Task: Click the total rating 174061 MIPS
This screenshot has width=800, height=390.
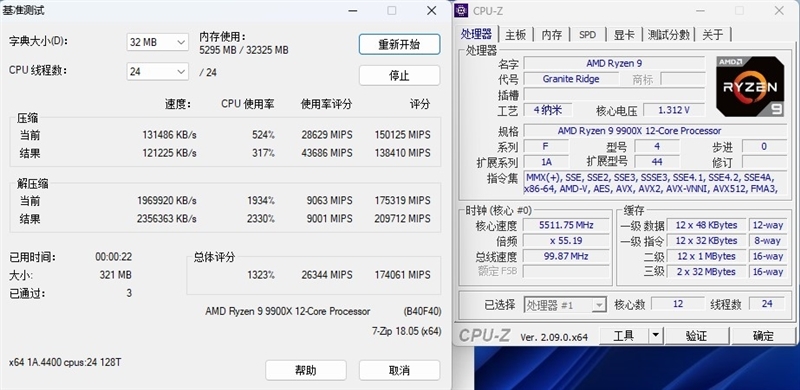Action: point(403,275)
